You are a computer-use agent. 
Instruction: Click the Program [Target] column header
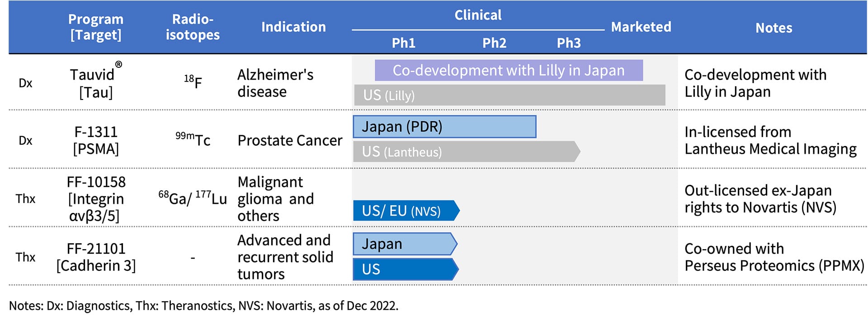pos(95,27)
